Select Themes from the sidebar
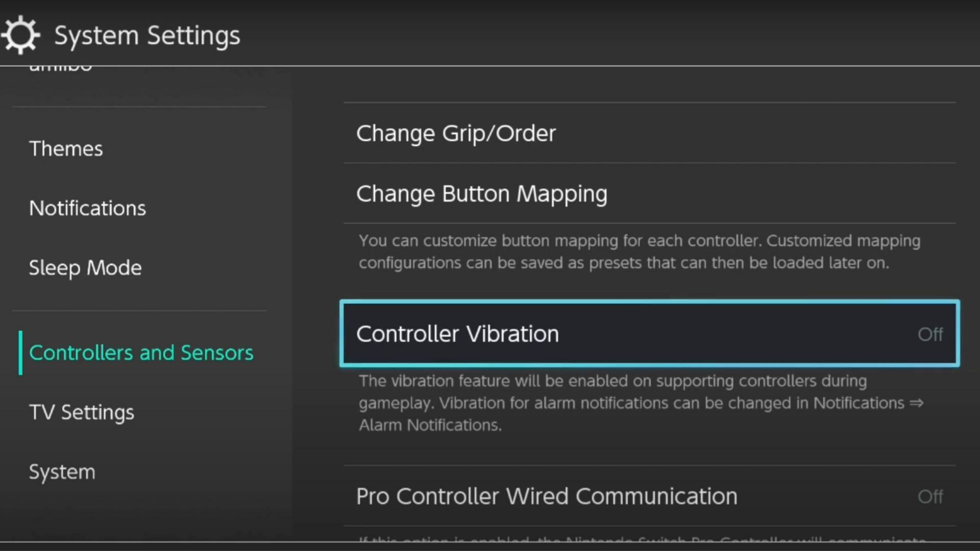This screenshot has height=551, width=980. pos(65,148)
